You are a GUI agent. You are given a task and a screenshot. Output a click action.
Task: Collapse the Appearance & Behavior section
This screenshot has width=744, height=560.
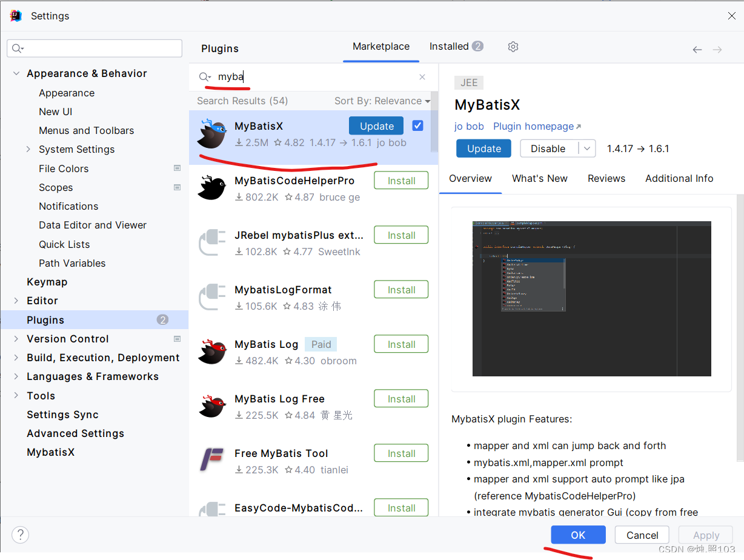point(16,73)
